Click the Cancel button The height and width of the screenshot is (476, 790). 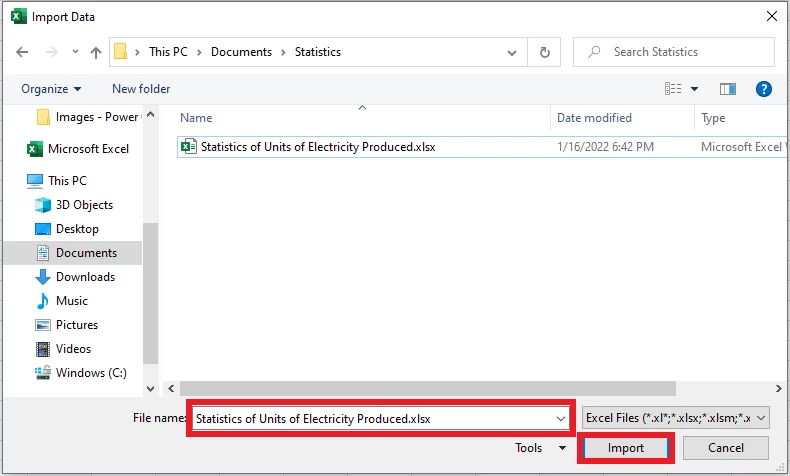click(726, 448)
